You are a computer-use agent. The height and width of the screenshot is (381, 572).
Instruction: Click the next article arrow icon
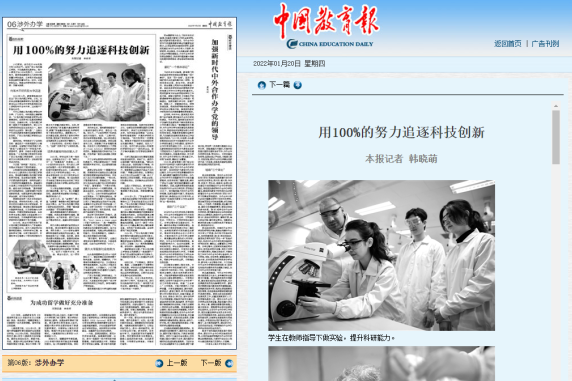298,85
